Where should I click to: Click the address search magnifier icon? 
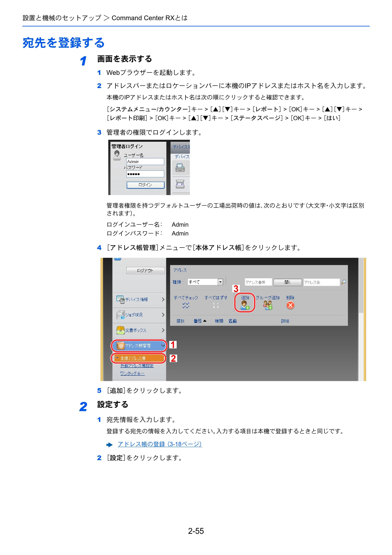point(343,282)
